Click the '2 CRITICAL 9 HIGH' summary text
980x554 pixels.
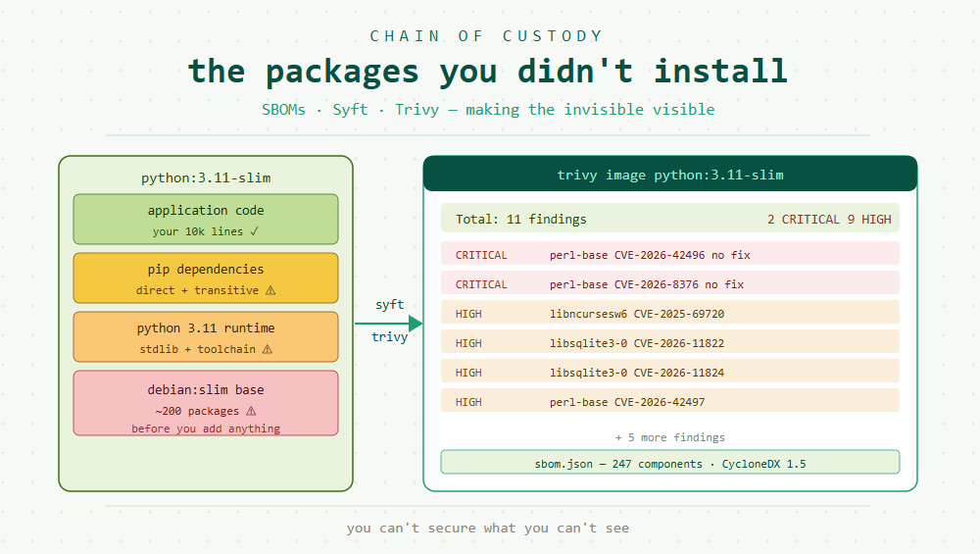coord(829,219)
